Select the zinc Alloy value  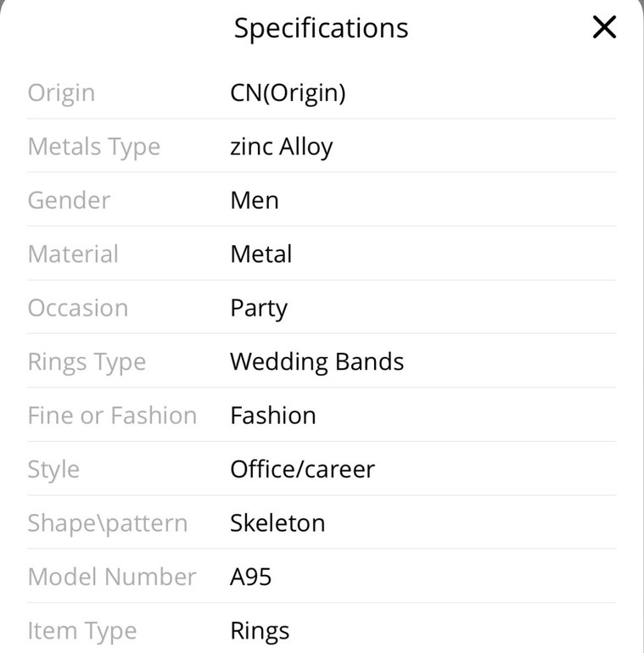(x=282, y=147)
